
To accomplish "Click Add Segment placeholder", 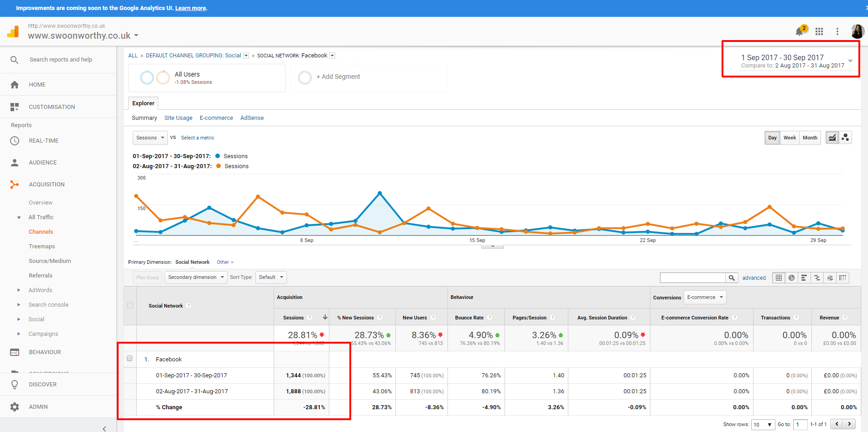I will click(x=338, y=77).
